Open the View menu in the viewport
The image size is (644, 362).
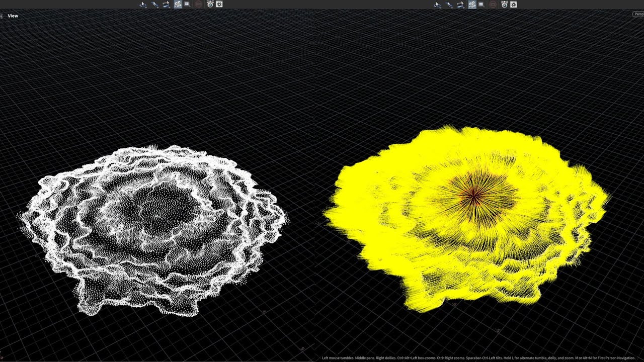click(x=13, y=16)
